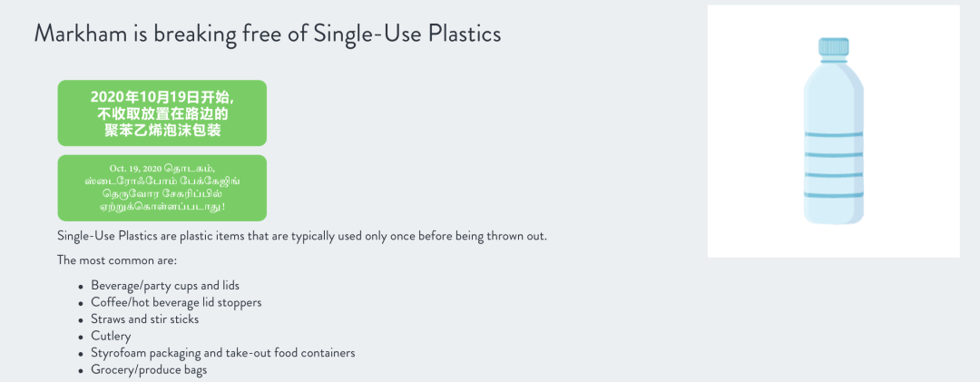Click bullet beside Beverage/party cups
Screen dimensions: 980x382
81,287
